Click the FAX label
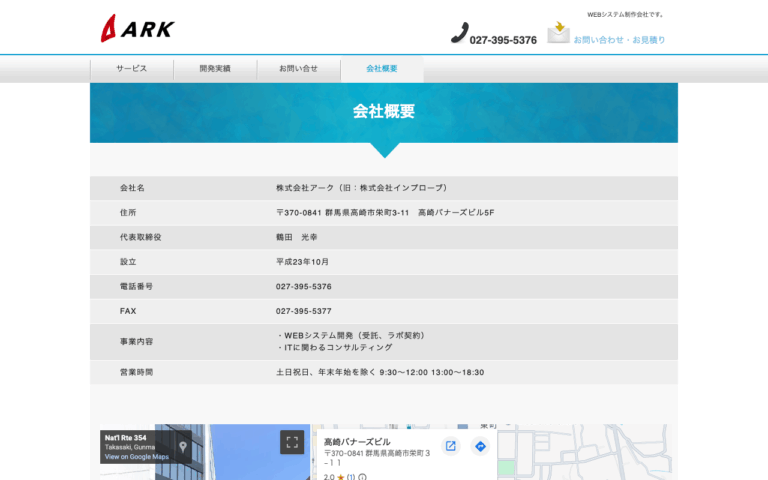 (128, 311)
